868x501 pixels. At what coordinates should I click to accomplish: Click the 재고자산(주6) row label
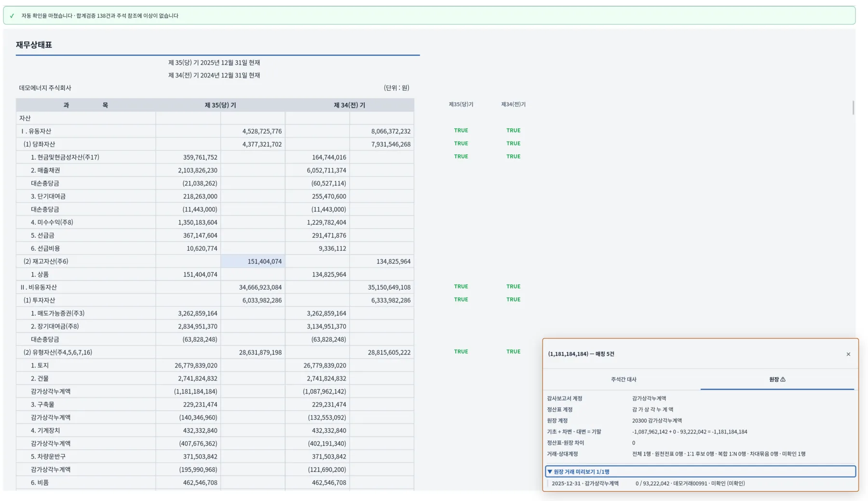pyautogui.click(x=46, y=261)
